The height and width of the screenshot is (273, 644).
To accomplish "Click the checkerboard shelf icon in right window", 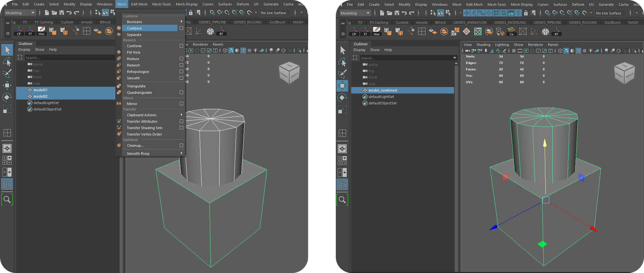I will tap(478, 31).
